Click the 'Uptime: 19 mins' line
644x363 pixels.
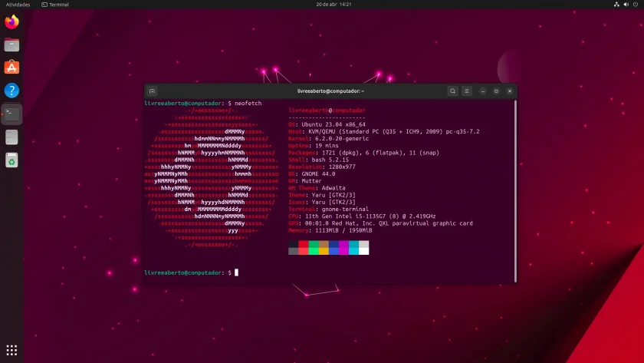coord(314,146)
